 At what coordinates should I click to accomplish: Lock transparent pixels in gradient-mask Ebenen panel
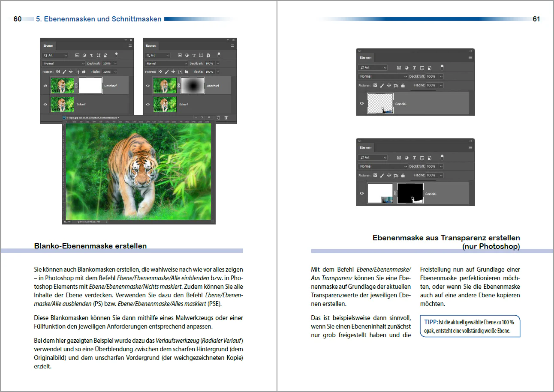160,72
